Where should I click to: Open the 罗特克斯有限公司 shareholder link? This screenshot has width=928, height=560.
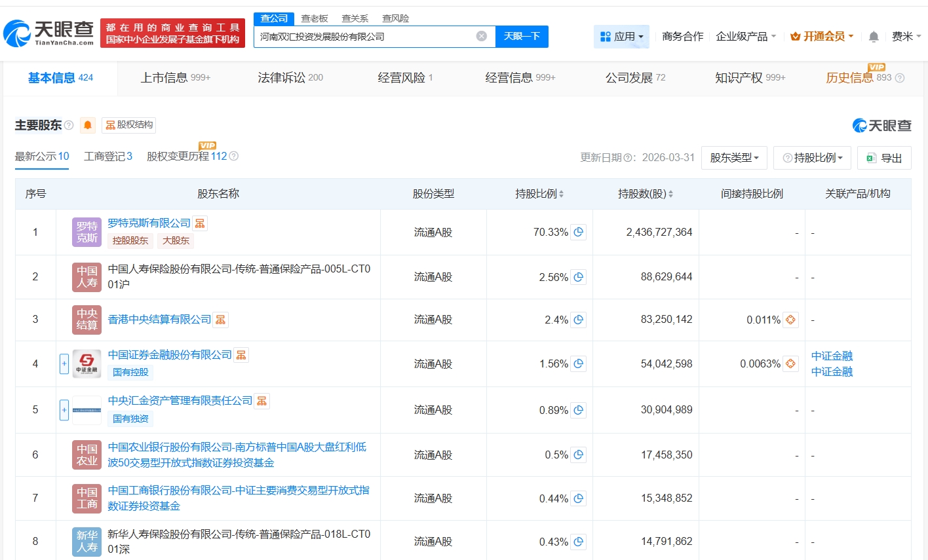pyautogui.click(x=149, y=223)
